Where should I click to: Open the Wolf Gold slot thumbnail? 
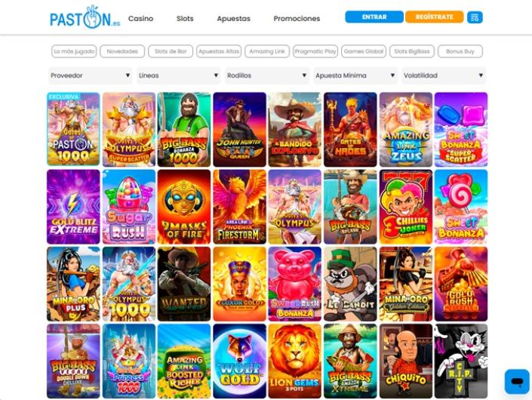point(239,361)
